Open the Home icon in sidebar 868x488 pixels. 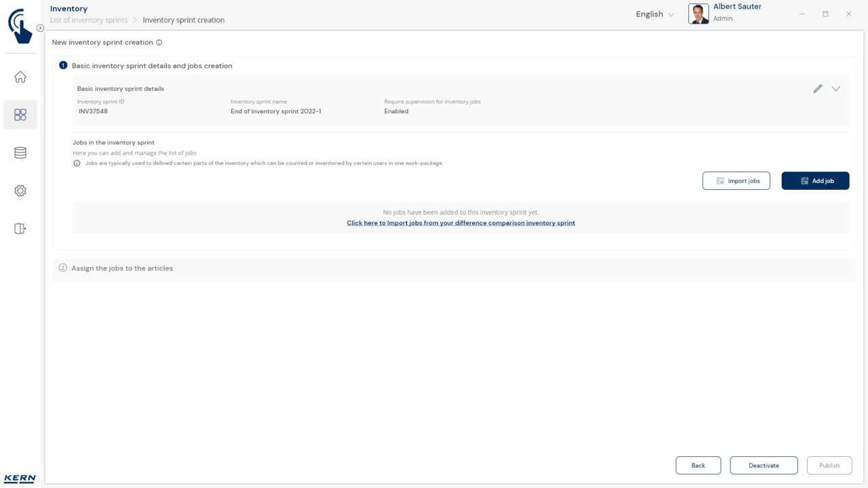click(20, 77)
